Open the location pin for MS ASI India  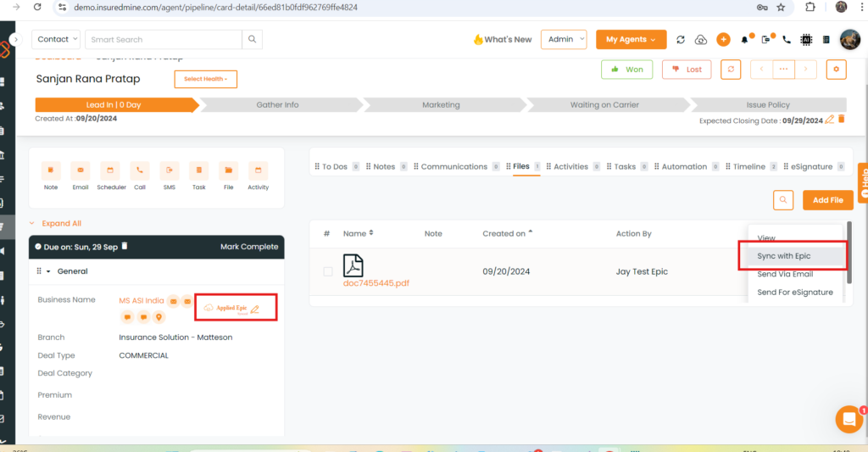(159, 317)
